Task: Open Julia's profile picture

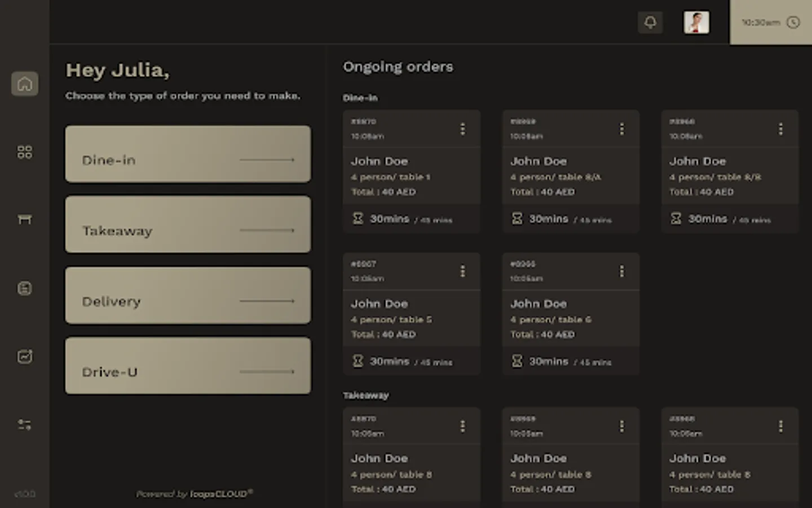Action: (696, 23)
